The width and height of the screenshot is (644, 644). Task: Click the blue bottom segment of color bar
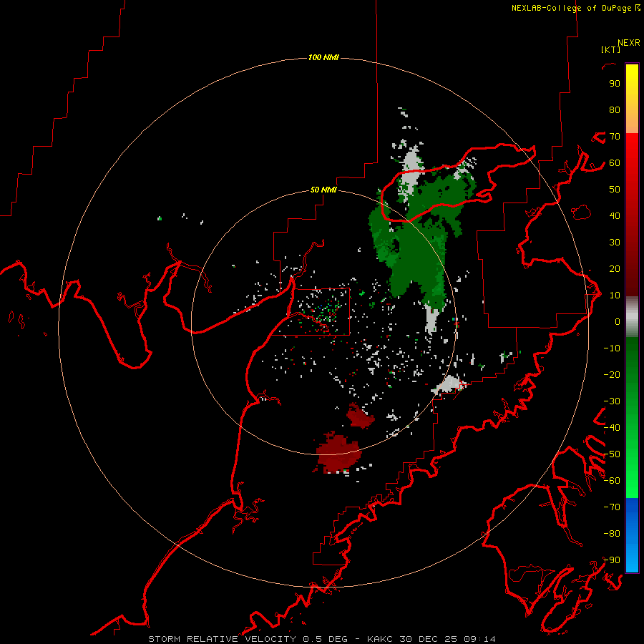point(632,535)
